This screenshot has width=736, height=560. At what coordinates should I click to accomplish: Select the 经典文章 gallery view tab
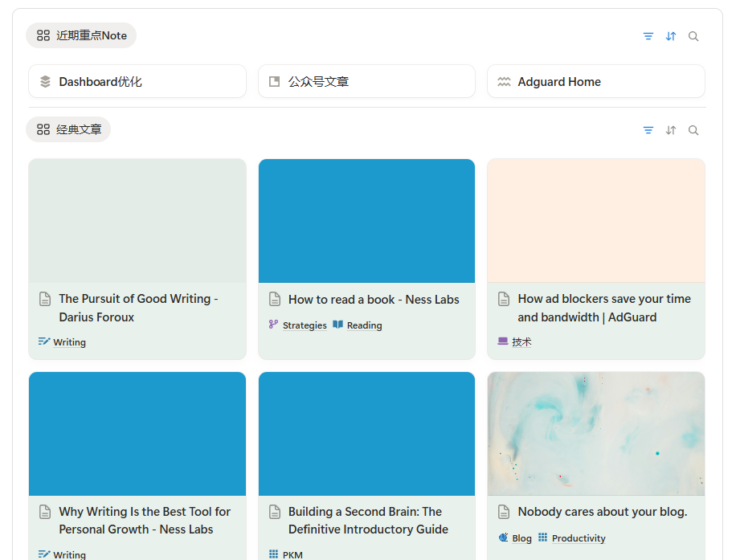pyautogui.click(x=68, y=129)
